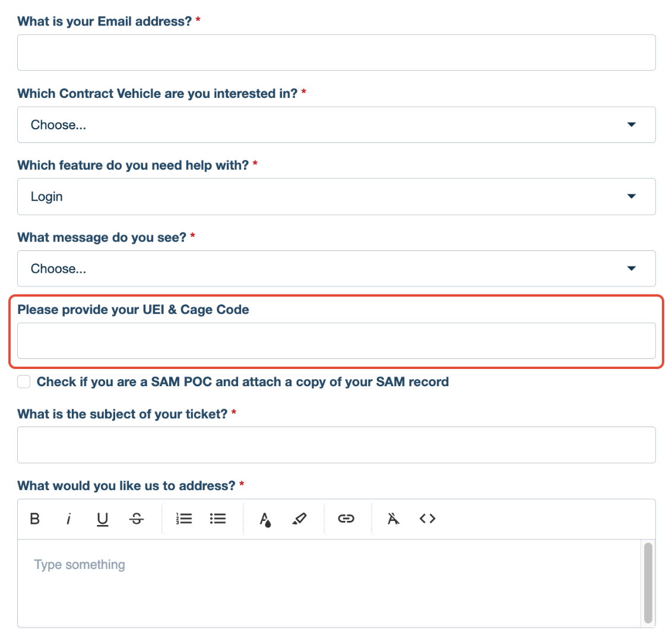Apply strikethrough formatting
Image resolution: width=672 pixels, height=633 pixels.
[x=136, y=519]
